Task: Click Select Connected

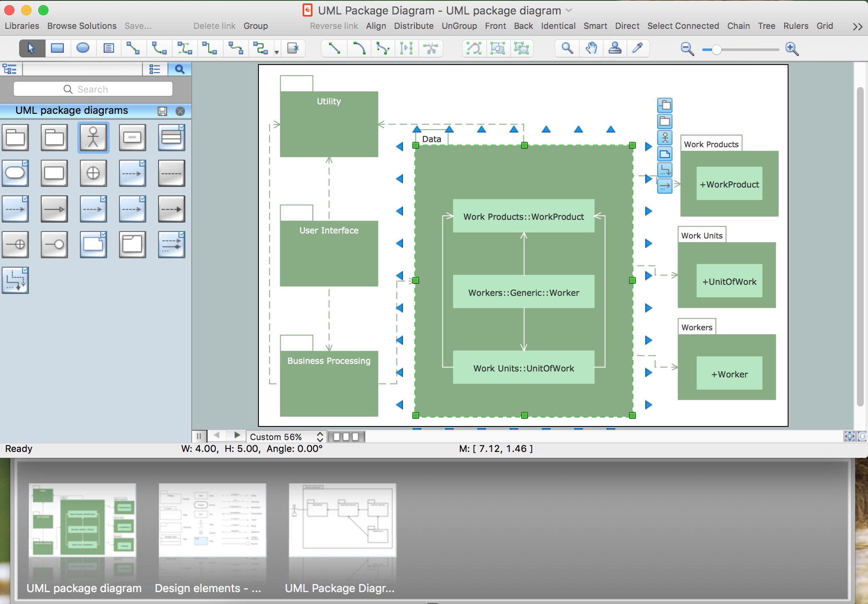Action: (x=683, y=26)
